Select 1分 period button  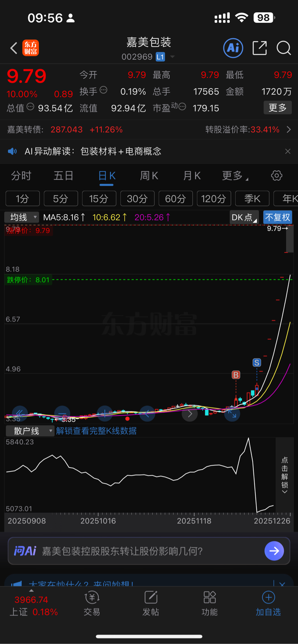pos(23,199)
